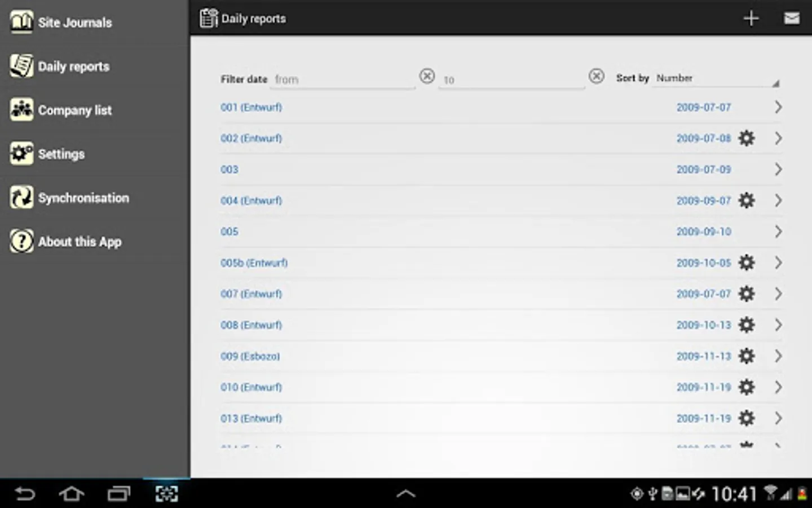Open gear options for report 005b
812x508 pixels.
747,262
